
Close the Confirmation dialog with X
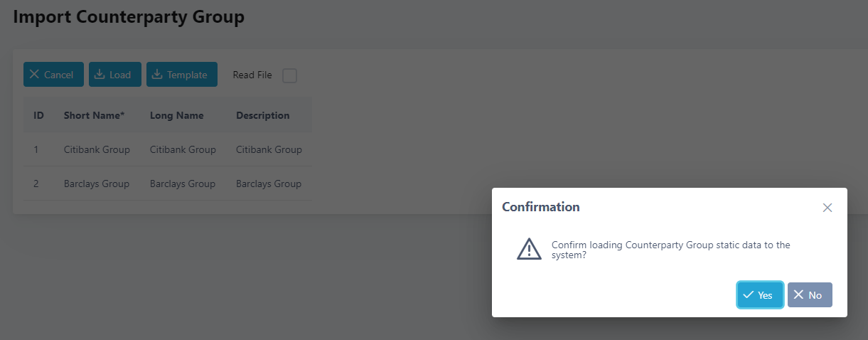(x=827, y=208)
